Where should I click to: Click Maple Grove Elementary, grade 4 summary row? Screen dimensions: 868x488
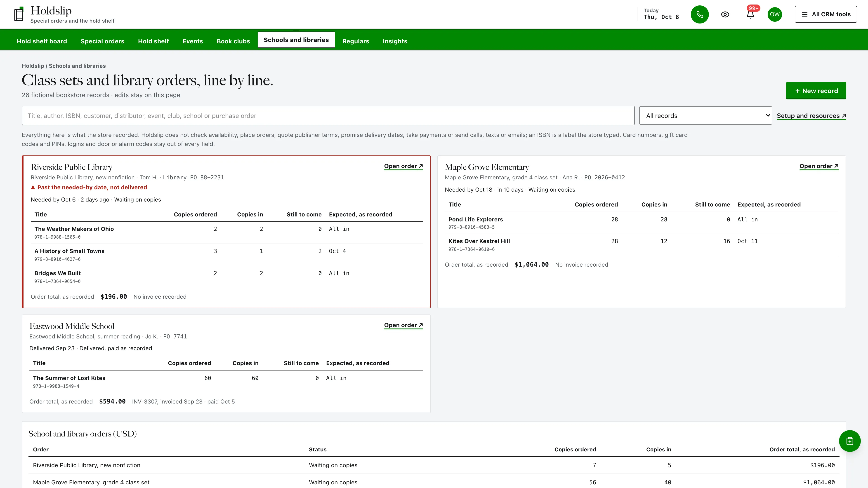(434, 482)
